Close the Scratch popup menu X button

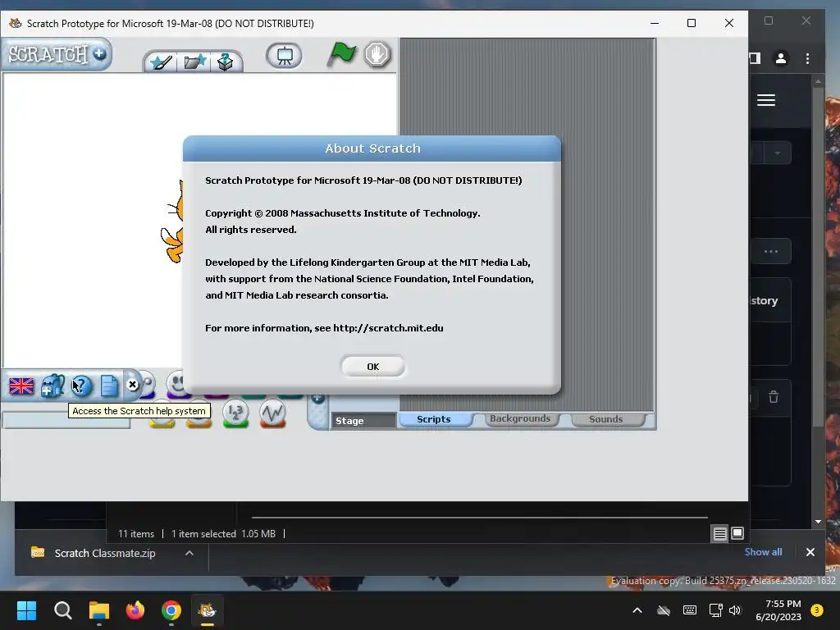coord(132,385)
